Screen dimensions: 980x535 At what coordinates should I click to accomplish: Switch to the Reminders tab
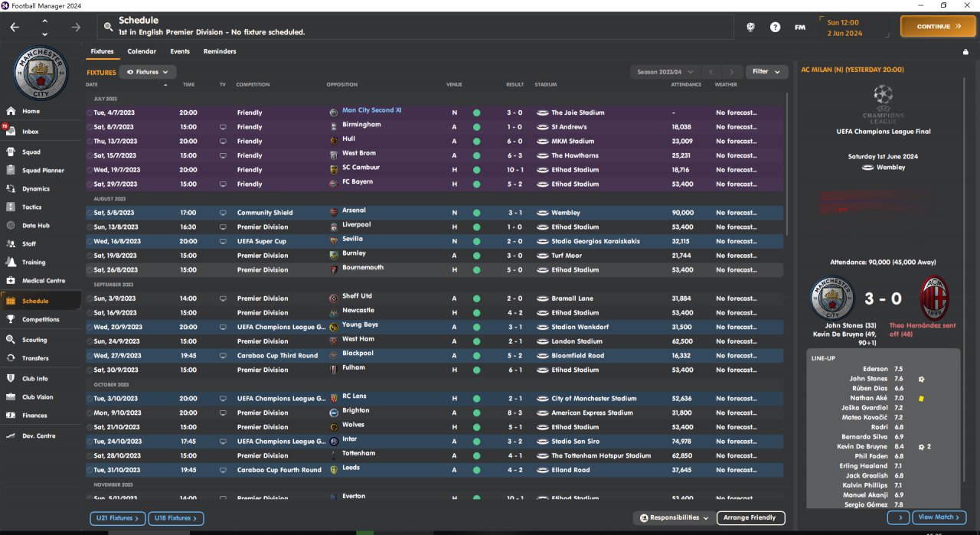[x=220, y=51]
